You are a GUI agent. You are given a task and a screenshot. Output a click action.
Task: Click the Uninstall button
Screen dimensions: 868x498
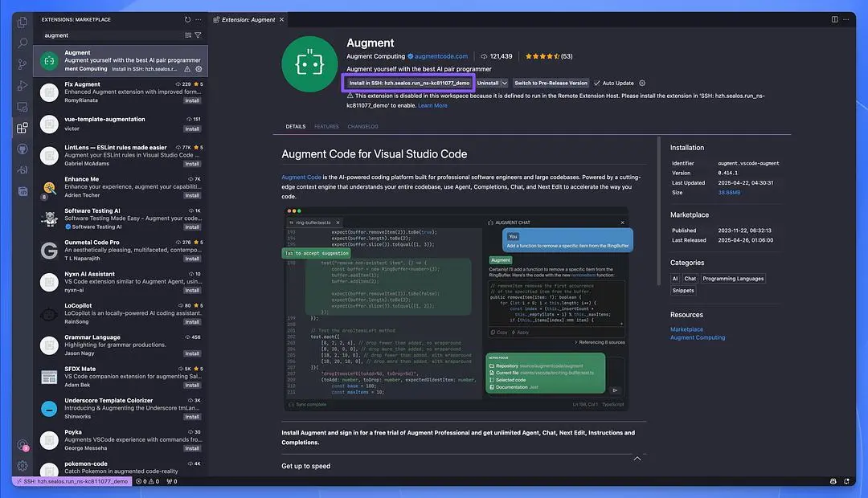[488, 83]
